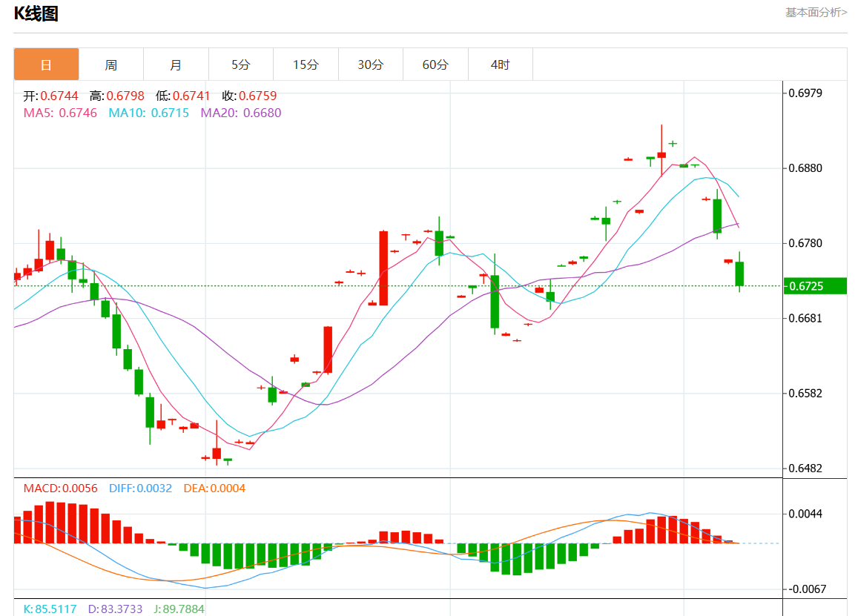Click the MA10: 0.6715 label

tap(149, 113)
